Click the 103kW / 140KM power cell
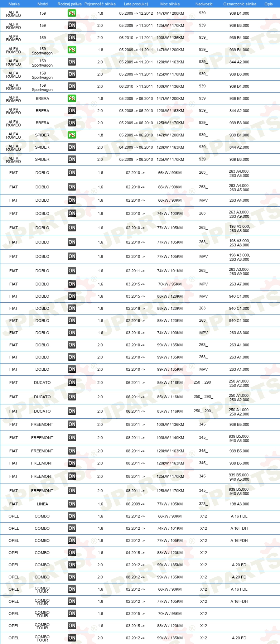 click(x=170, y=438)
